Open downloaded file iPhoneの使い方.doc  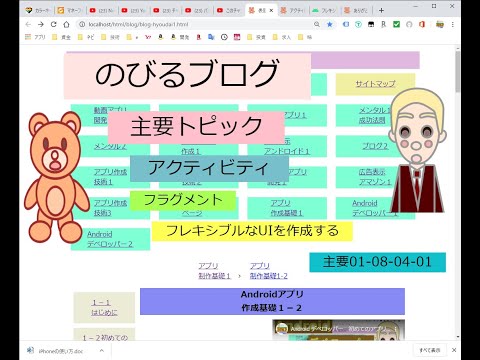tap(61, 351)
